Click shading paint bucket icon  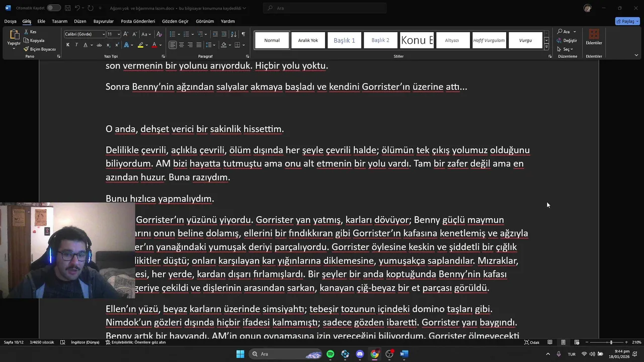tap(224, 45)
